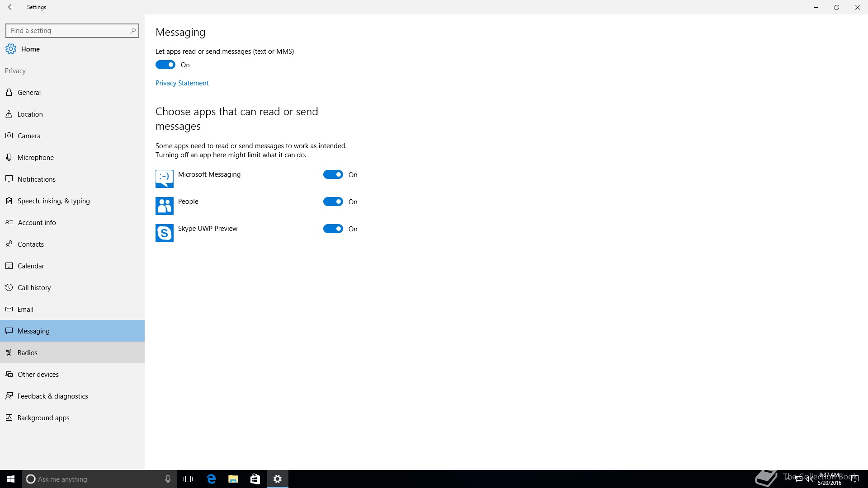The width and height of the screenshot is (868, 488).
Task: Open Radios privacy settings
Action: click(72, 352)
